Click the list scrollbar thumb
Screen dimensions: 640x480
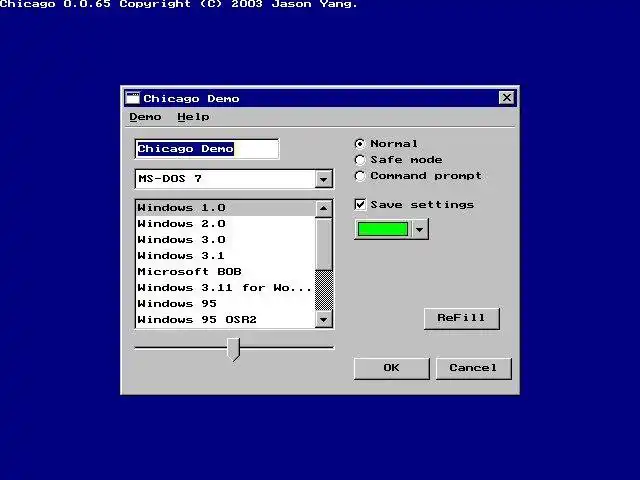tap(324, 244)
